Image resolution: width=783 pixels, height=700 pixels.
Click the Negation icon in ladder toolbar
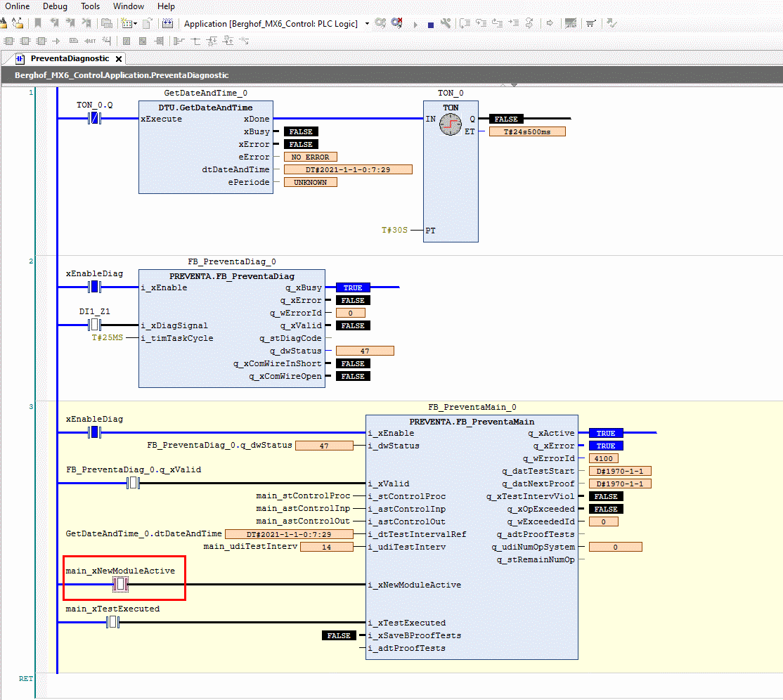(x=127, y=41)
